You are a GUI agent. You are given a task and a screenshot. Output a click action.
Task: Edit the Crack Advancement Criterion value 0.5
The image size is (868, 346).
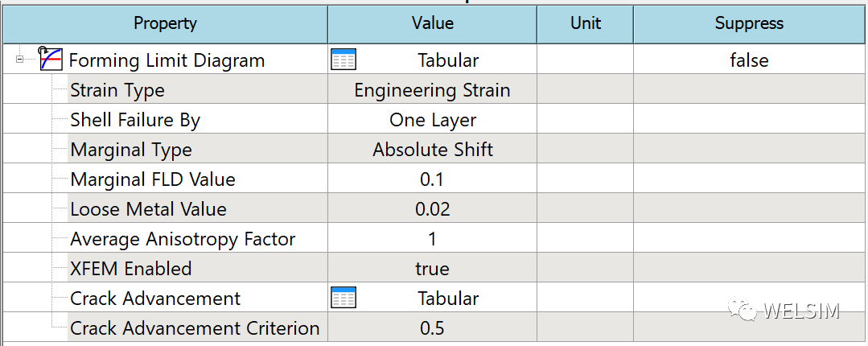click(x=432, y=328)
